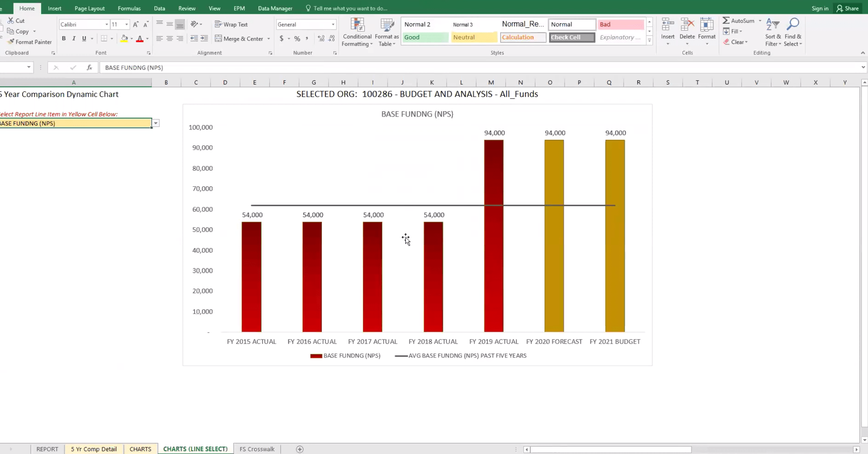Toggle Underline formatting

click(x=84, y=39)
